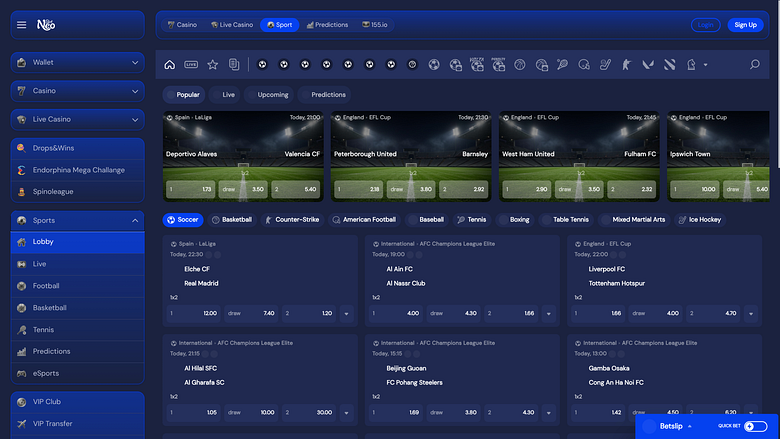Viewport: 780px width, 439px height.
Task: Expand more markets for Liverpool FC match
Action: tap(751, 314)
